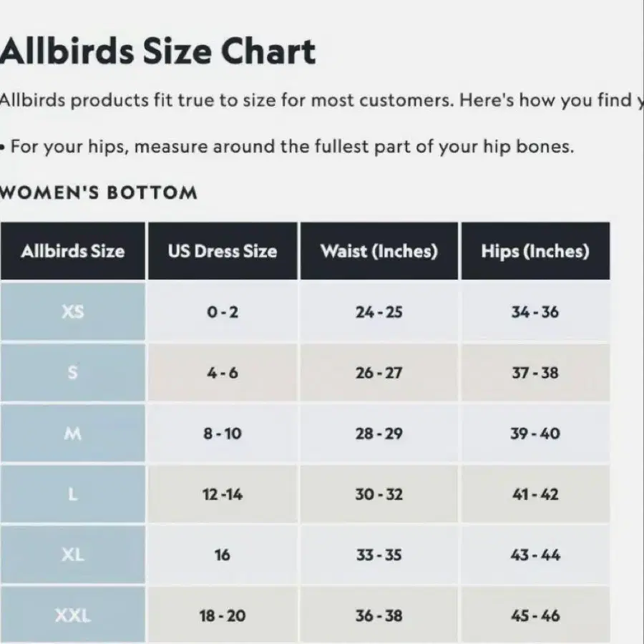Select the hips 34 - 36 cell

[535, 312]
